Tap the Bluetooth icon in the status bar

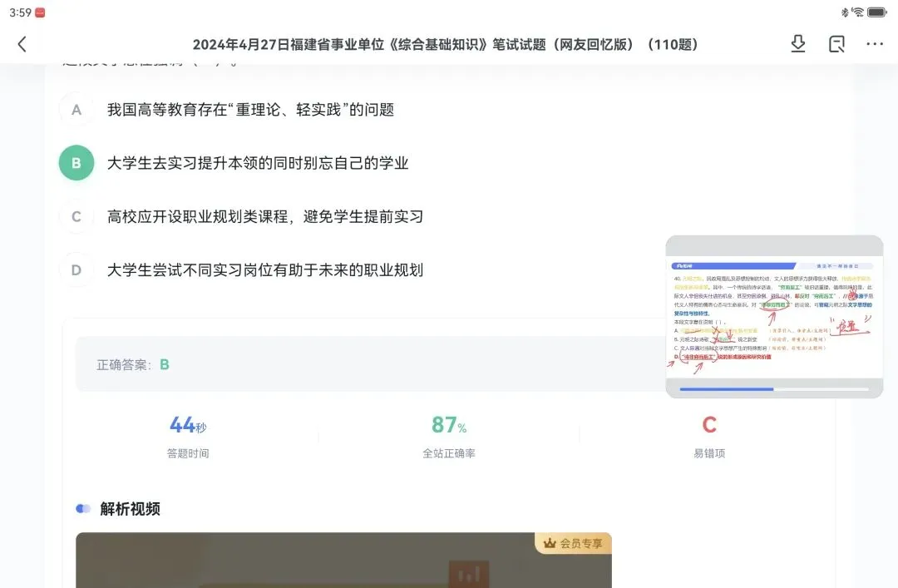pyautogui.click(x=843, y=12)
